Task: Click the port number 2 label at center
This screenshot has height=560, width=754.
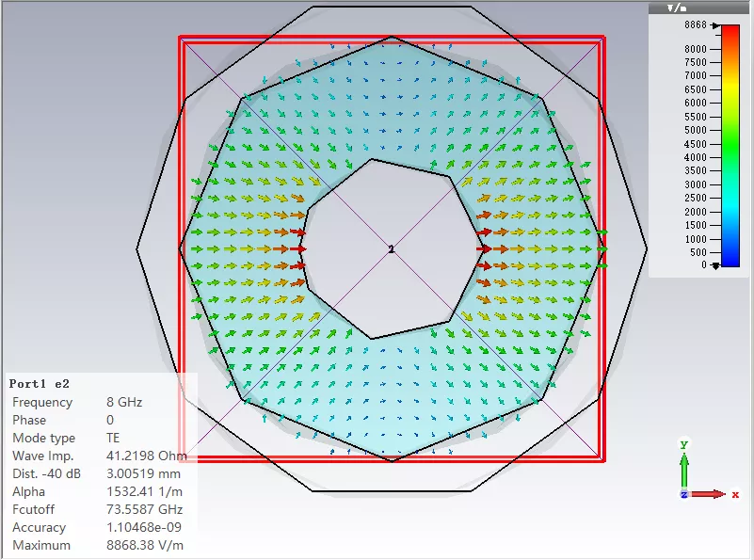Action: 391,249
